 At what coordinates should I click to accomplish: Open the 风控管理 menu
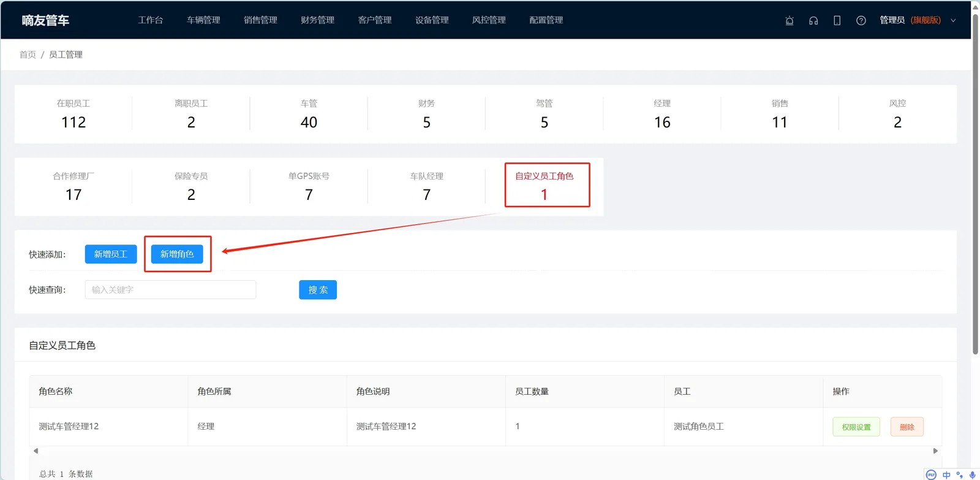(489, 20)
